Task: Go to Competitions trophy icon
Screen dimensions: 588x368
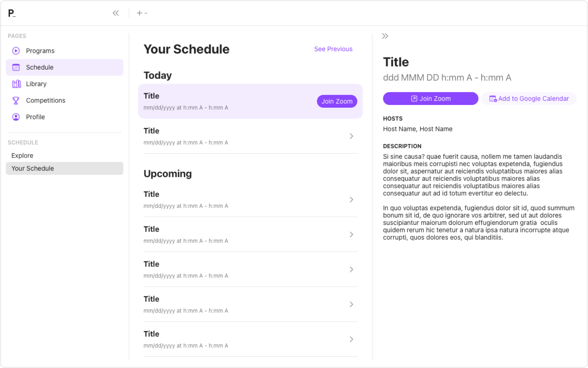Action: (16, 100)
